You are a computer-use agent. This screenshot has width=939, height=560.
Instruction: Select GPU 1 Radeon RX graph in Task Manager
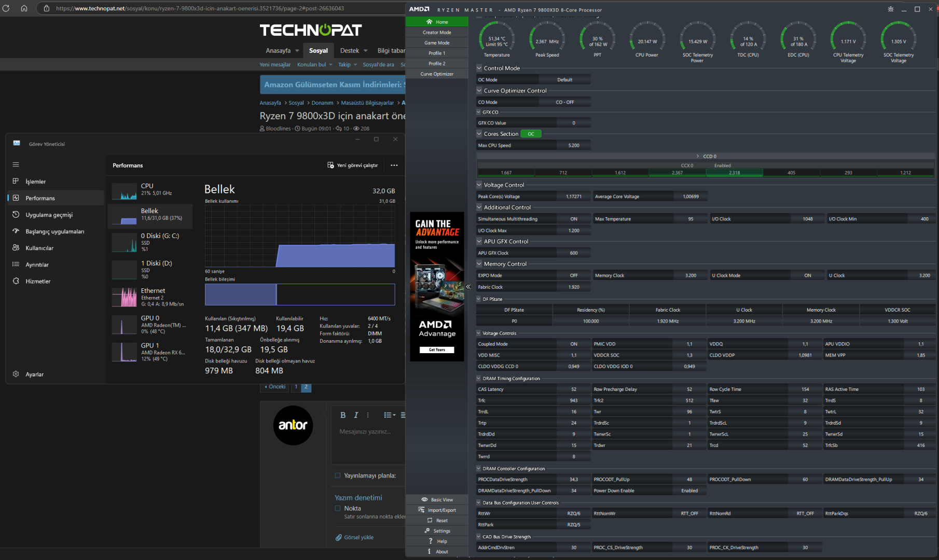pyautogui.click(x=150, y=352)
